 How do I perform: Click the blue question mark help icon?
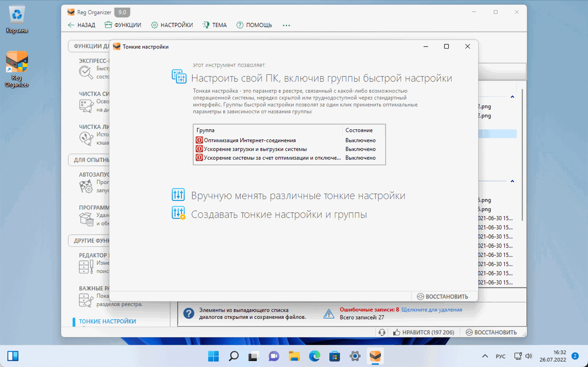point(189,313)
